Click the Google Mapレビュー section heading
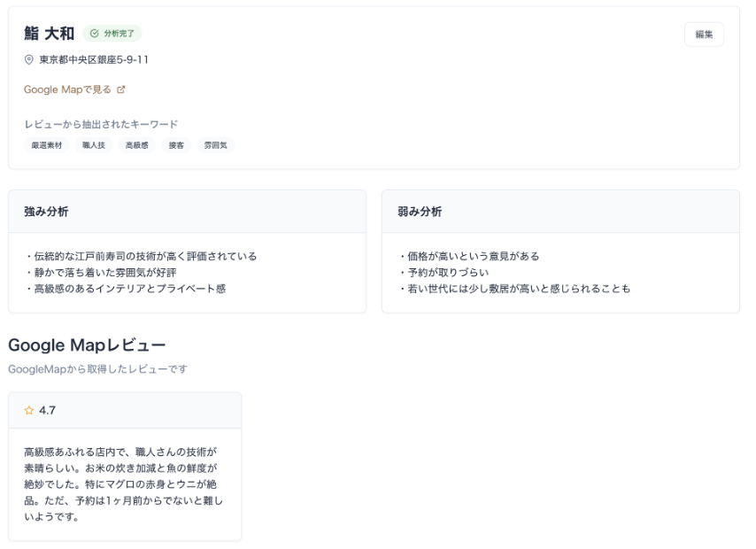The width and height of the screenshot is (756, 549). (87, 344)
